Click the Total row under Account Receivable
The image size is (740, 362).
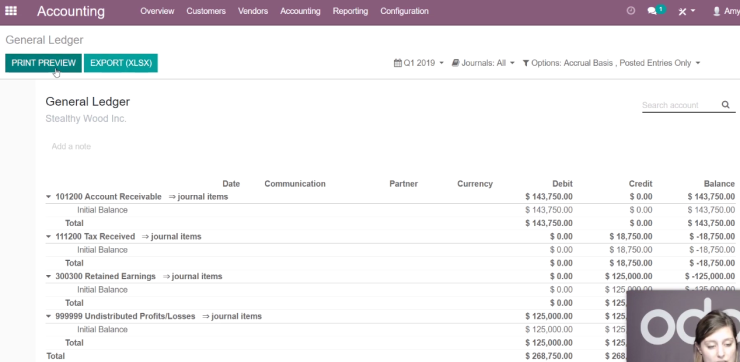390,223
